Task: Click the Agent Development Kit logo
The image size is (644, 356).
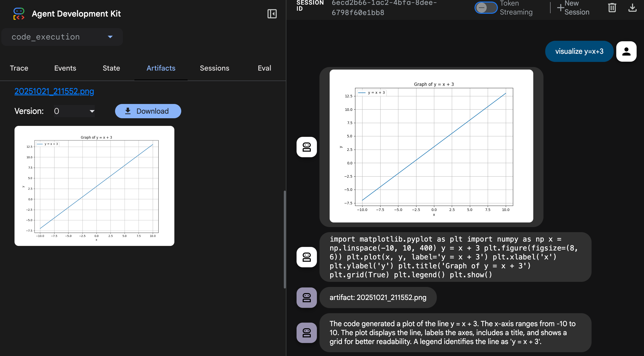Action: point(19,14)
